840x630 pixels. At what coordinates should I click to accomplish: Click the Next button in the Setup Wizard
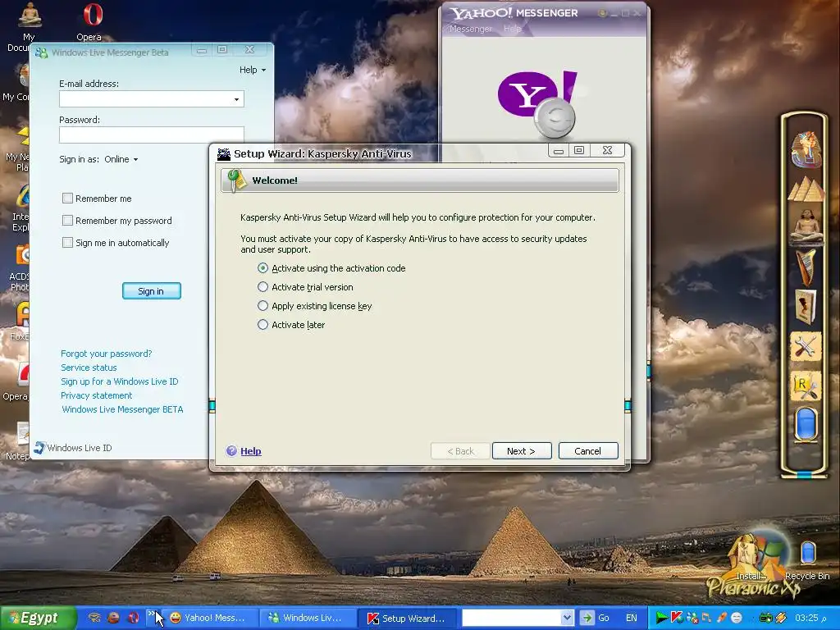click(x=521, y=451)
